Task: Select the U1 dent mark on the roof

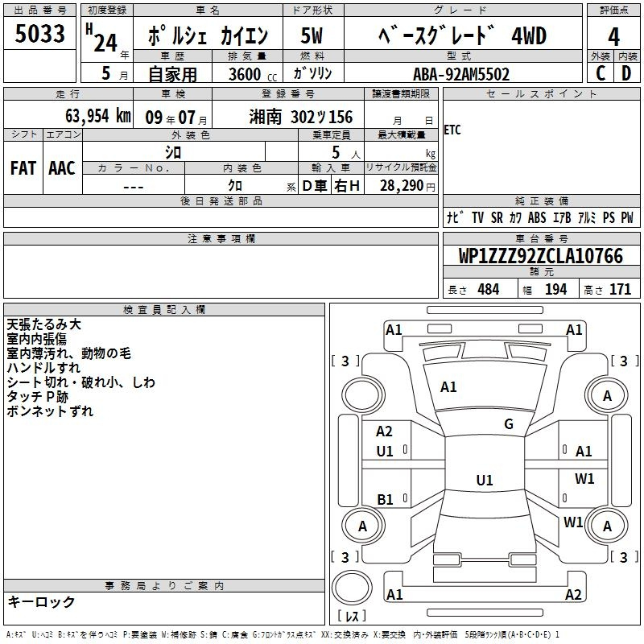Action: tap(484, 481)
